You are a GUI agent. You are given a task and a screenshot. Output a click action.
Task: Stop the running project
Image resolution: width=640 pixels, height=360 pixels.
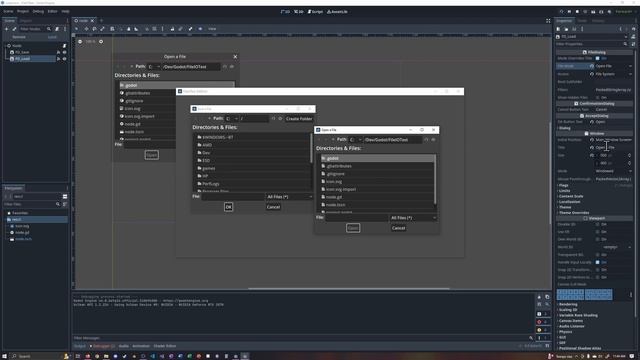[577, 12]
